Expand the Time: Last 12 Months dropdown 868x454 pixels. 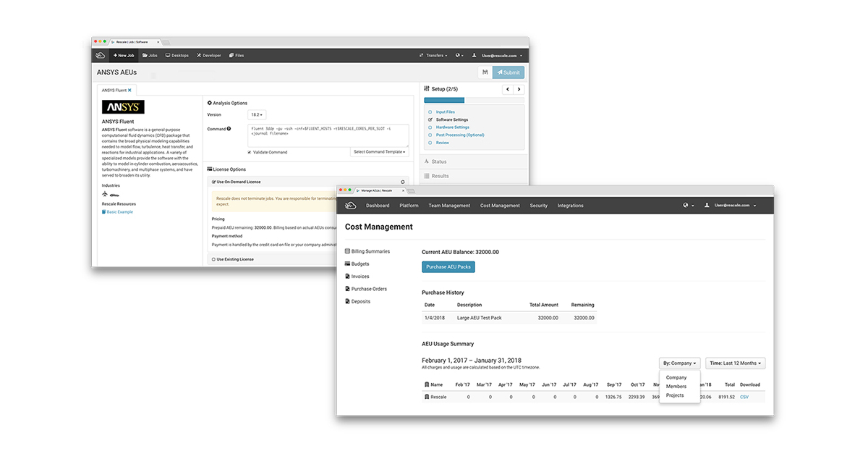coord(735,363)
